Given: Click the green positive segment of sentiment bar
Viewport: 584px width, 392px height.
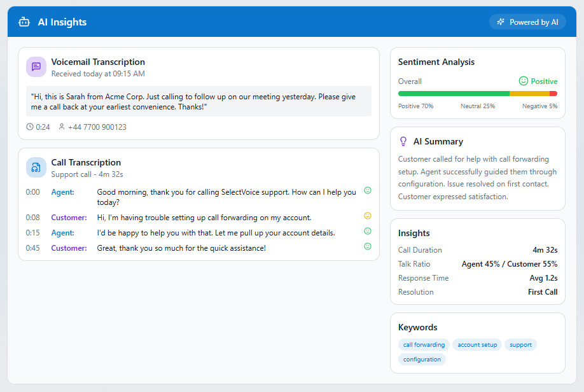Looking at the screenshot, I should point(454,94).
